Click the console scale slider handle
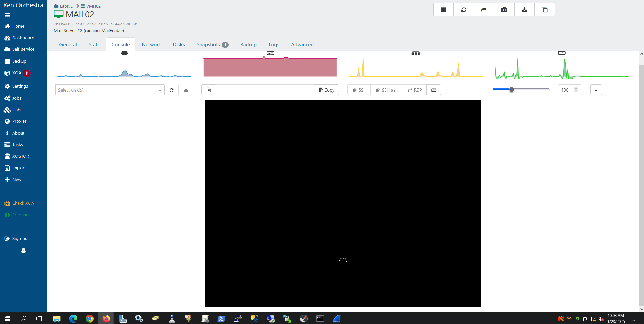The image size is (644, 324). [511, 89]
